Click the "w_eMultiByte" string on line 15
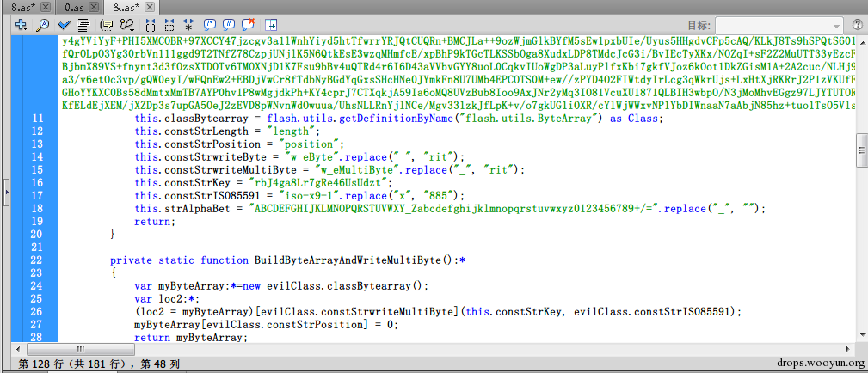Viewport: 868px width, 373px height. pos(357,170)
